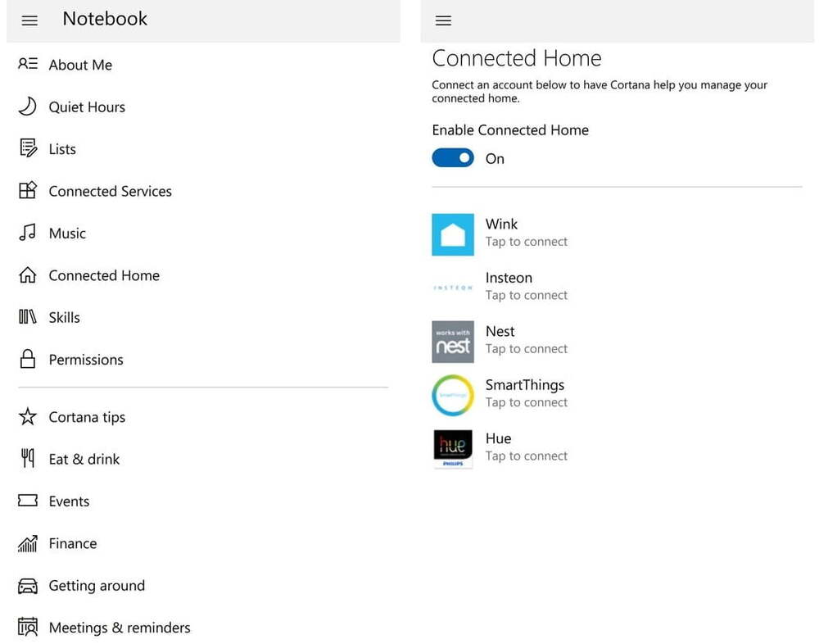Screen dimensions: 819x644
Task: Open the Notebook hamburger menu
Action: pos(29,20)
